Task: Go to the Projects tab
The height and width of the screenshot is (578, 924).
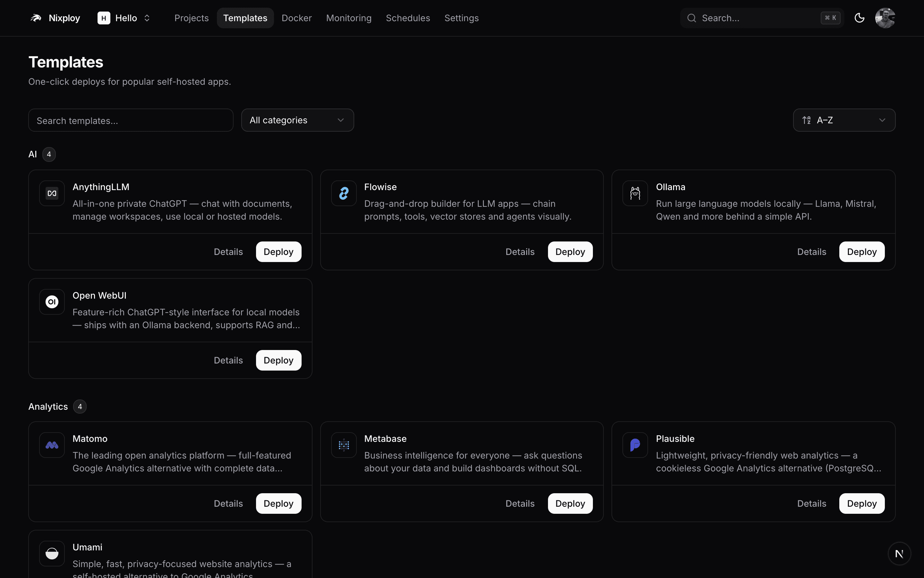Action: coord(192,18)
